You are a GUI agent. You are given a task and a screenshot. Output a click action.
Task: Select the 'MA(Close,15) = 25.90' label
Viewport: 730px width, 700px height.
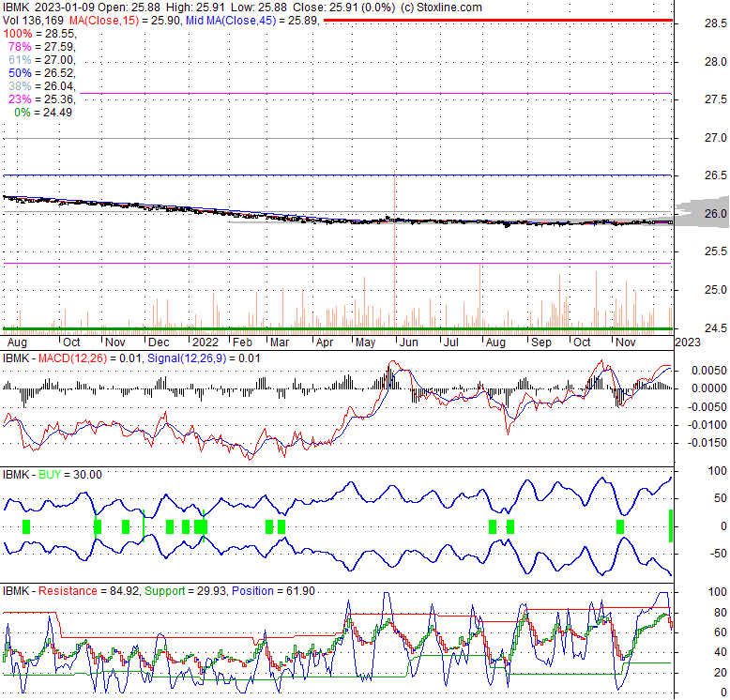coord(125,21)
